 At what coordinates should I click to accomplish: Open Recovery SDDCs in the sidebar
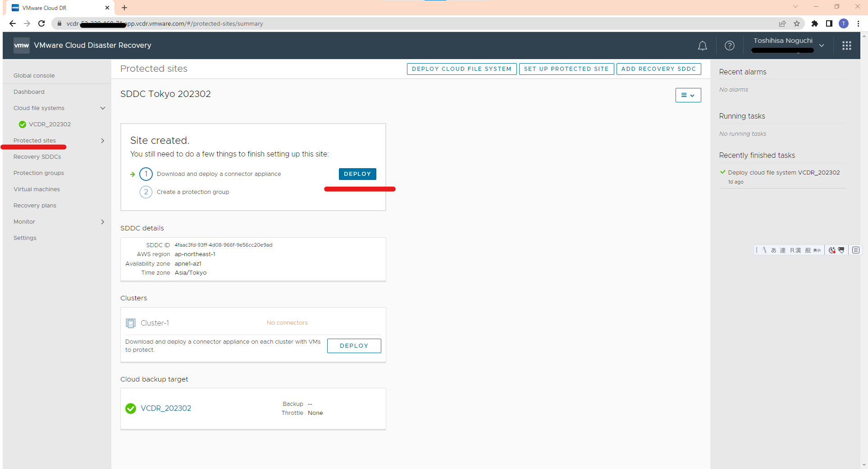(x=37, y=157)
